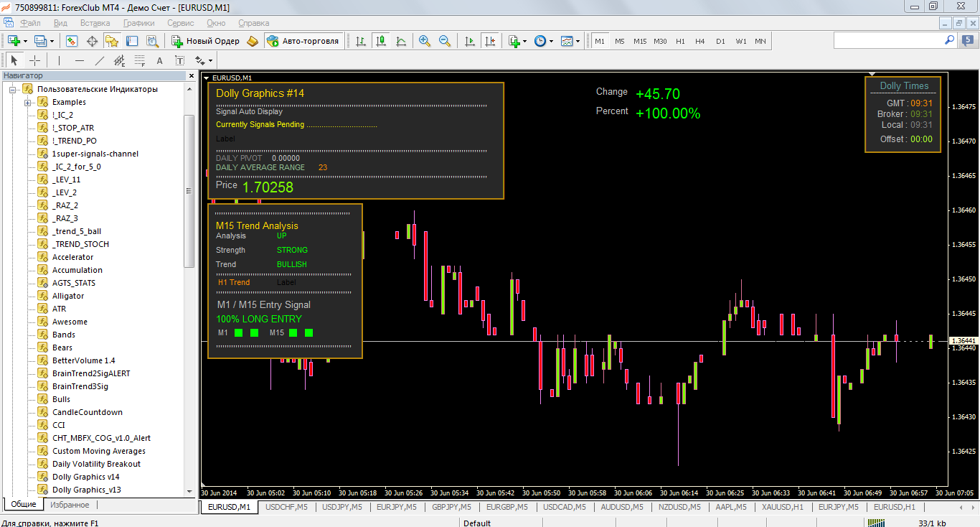Toggle chart shift icon
This screenshot has height=527, width=980.
(490, 41)
